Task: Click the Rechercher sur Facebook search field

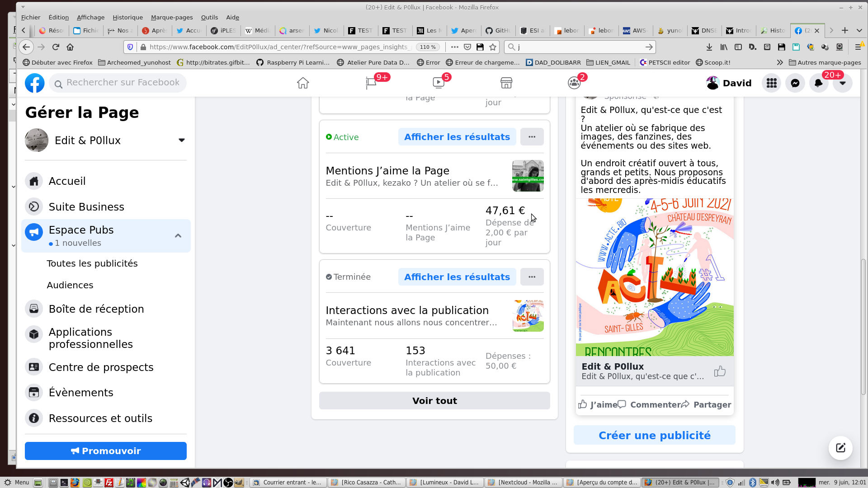Action: coord(123,83)
